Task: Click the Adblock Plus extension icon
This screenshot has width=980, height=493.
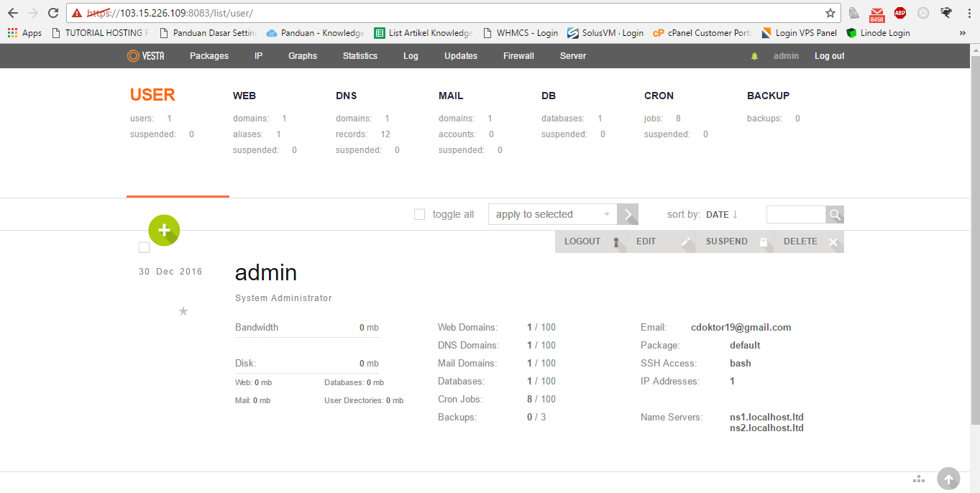Action: click(x=899, y=12)
